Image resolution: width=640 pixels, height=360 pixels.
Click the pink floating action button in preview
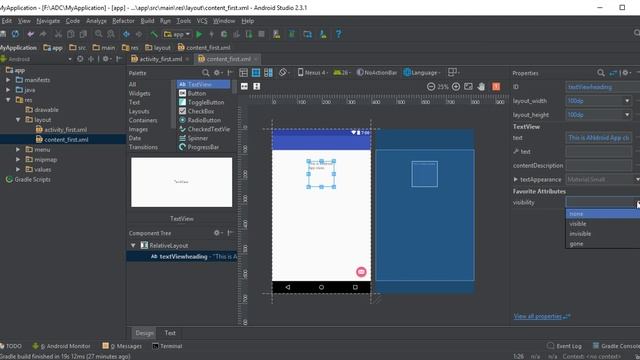[361, 272]
